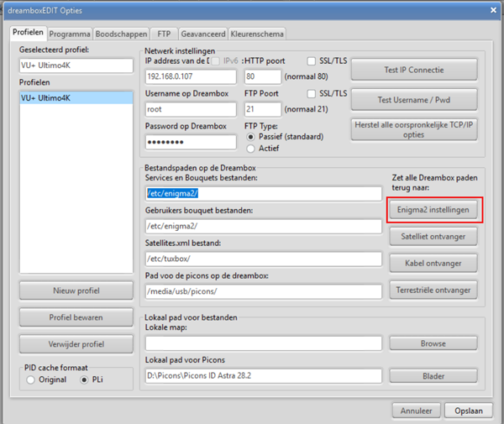This screenshot has height=424, width=504.
Task: Browse for the Lokale map
Action: pyautogui.click(x=433, y=343)
